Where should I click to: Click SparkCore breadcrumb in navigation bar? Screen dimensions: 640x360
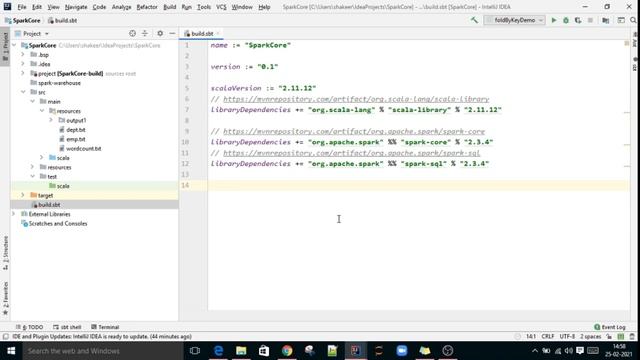pyautogui.click(x=23, y=20)
